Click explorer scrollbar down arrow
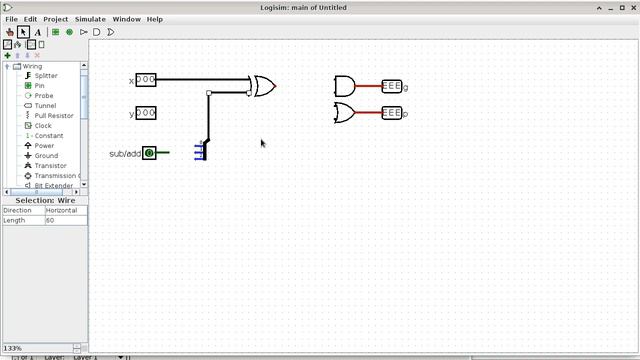 click(x=84, y=184)
